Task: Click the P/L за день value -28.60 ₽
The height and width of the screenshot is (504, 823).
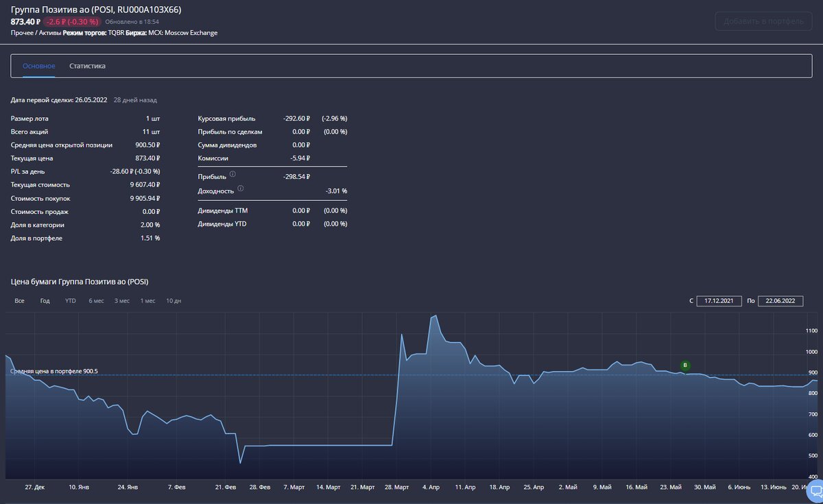Action: pos(125,171)
